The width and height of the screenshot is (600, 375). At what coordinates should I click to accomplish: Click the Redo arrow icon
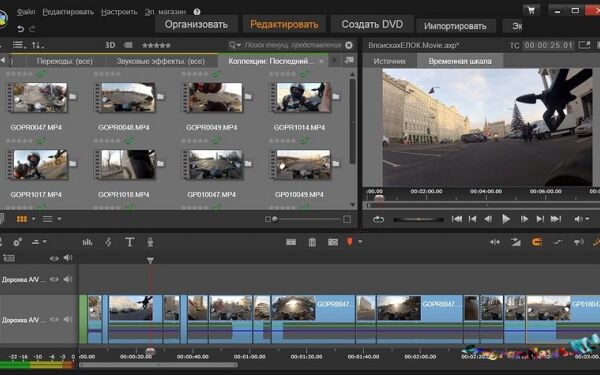(x=32, y=29)
